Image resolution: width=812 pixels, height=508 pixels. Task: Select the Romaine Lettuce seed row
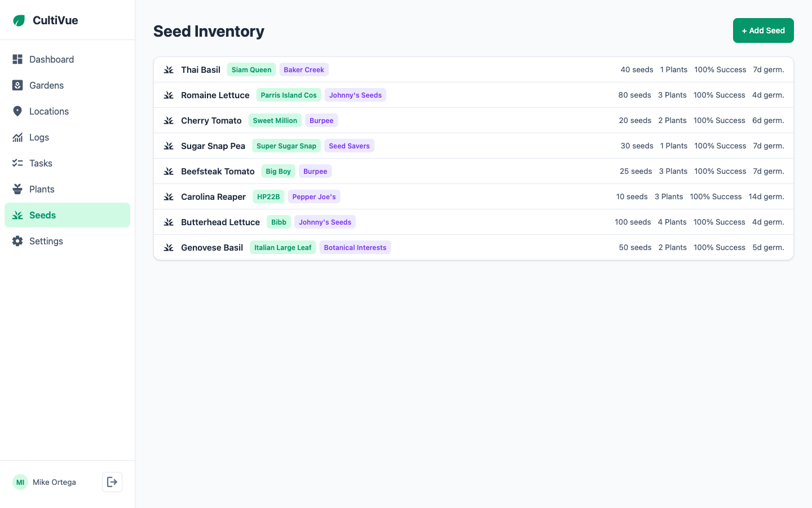coord(473,95)
